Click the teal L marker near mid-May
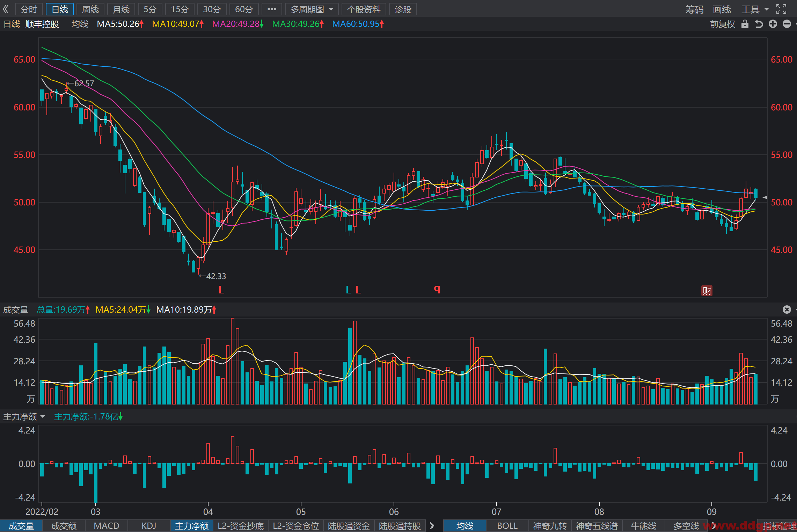The width and height of the screenshot is (797, 532). pos(348,290)
